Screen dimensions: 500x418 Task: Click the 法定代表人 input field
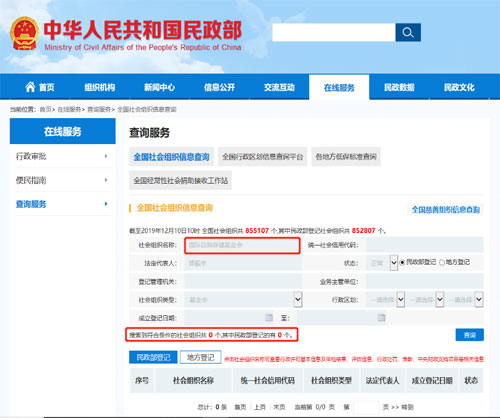(x=243, y=263)
